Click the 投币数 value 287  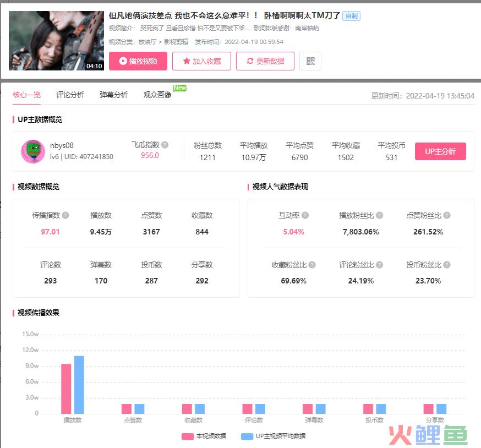click(151, 281)
